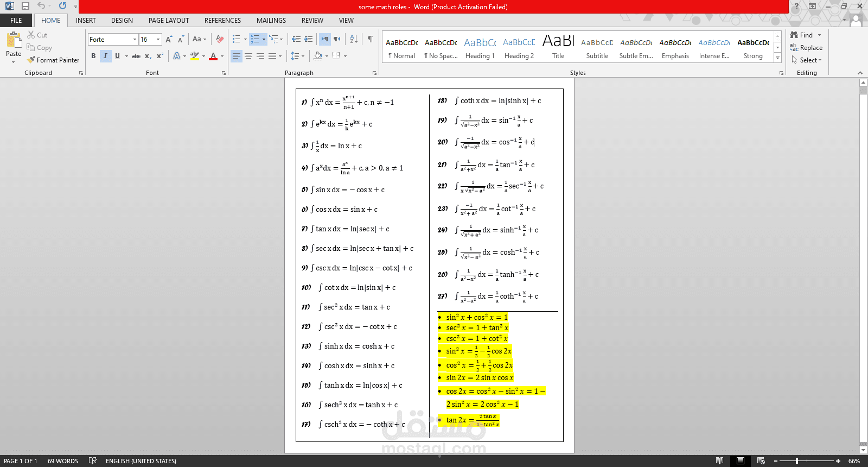Screen dimensions: 868x467
Task: Toggle Numbering list button
Action: pyautogui.click(x=255, y=39)
